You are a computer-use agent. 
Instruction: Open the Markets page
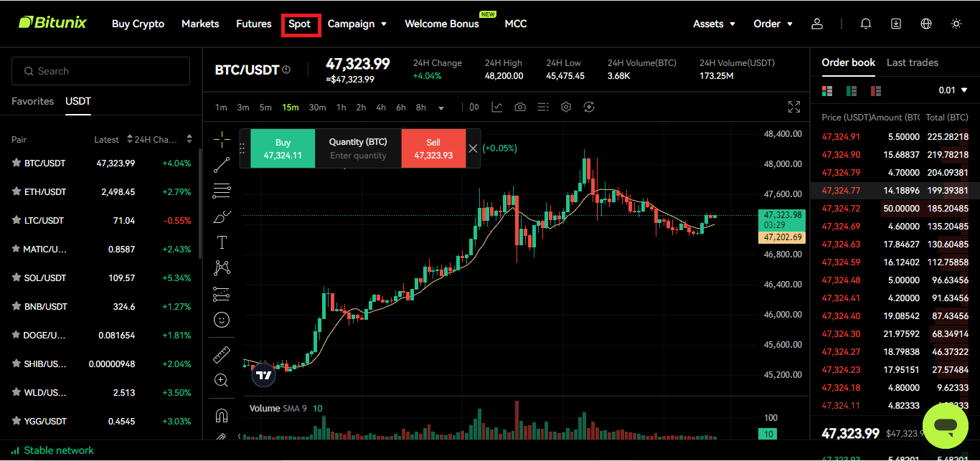click(200, 24)
